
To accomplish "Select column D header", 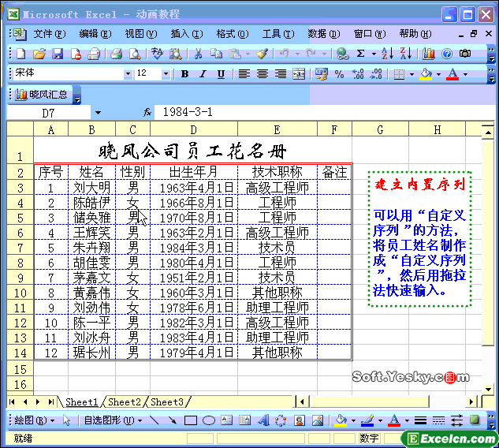I will click(x=194, y=130).
